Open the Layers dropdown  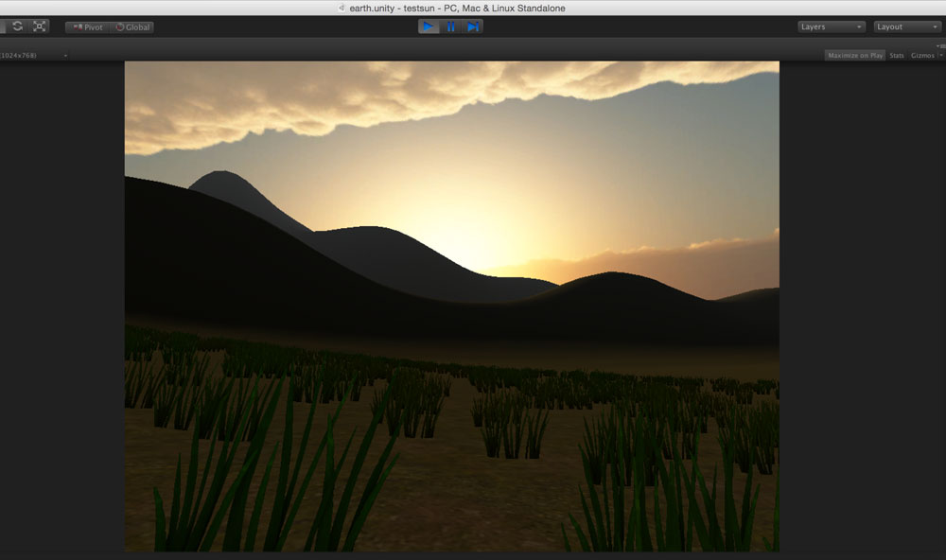(x=832, y=27)
